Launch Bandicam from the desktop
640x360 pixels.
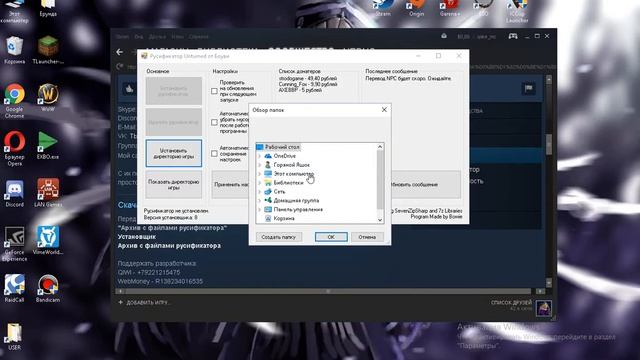[48, 288]
